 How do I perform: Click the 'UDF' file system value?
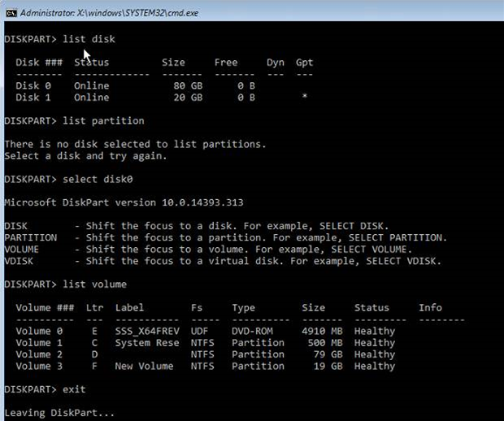(199, 331)
